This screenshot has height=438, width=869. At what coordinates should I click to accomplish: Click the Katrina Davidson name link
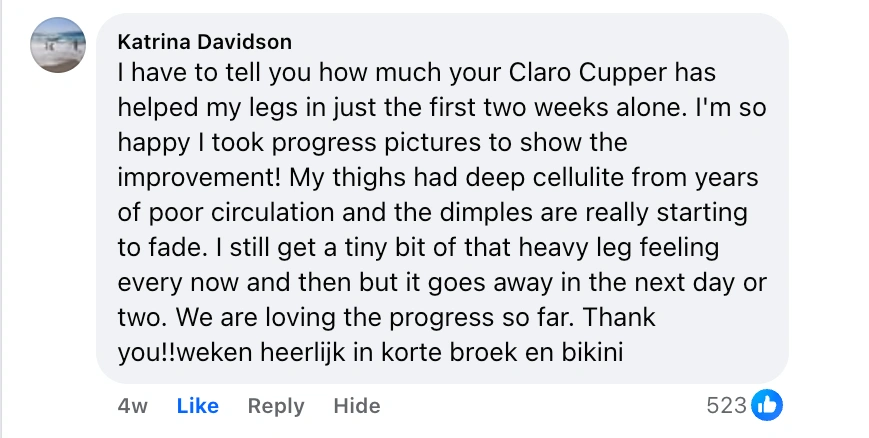204,42
